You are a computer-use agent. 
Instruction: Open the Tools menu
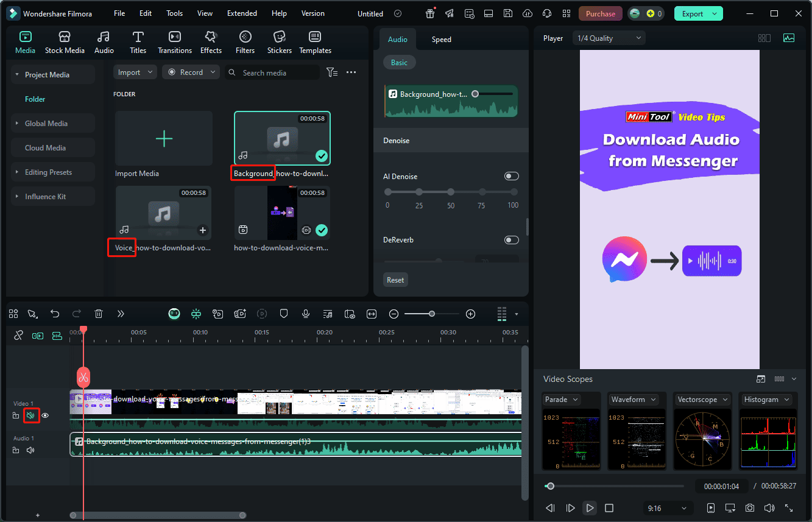[x=174, y=13]
